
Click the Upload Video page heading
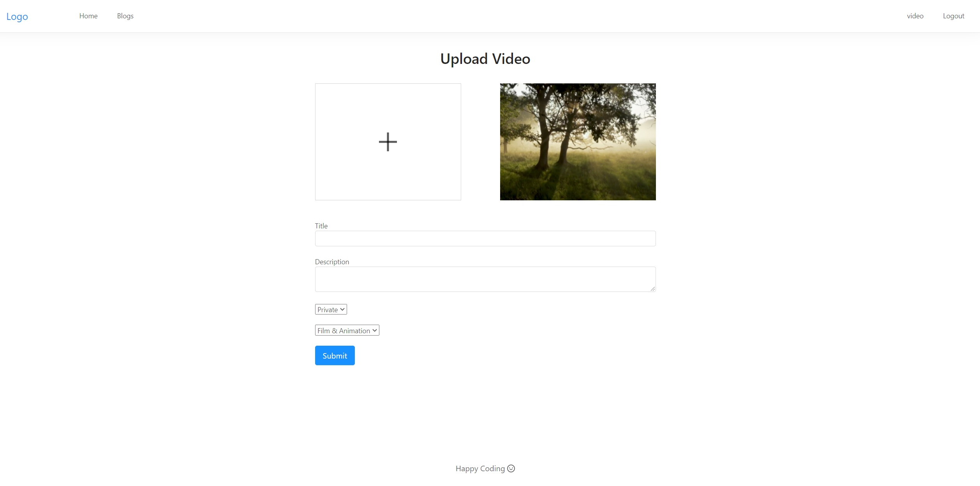(485, 58)
